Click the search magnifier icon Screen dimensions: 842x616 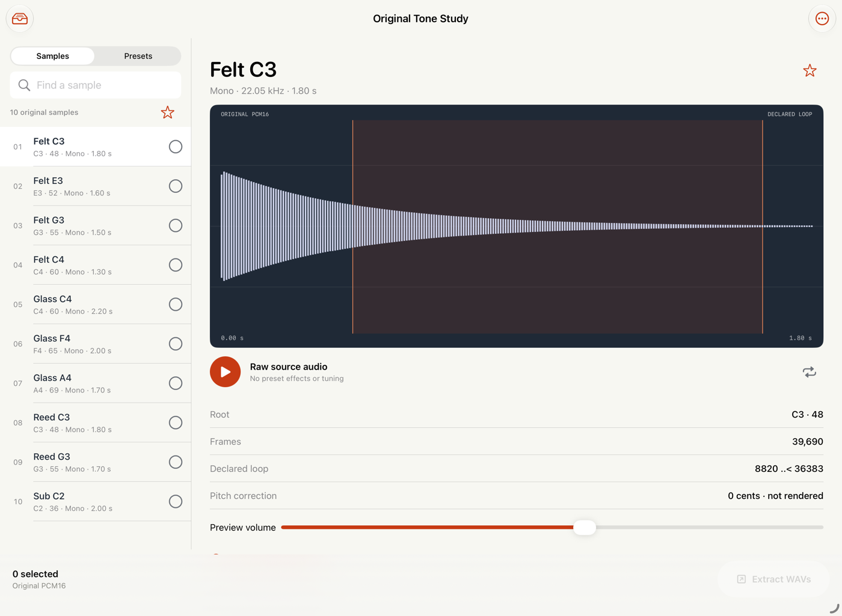(x=24, y=85)
